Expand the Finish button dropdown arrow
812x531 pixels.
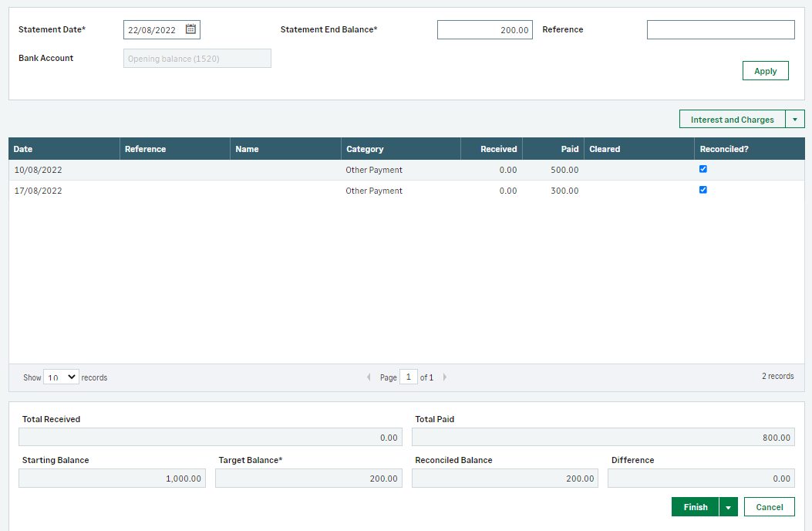[x=728, y=507]
